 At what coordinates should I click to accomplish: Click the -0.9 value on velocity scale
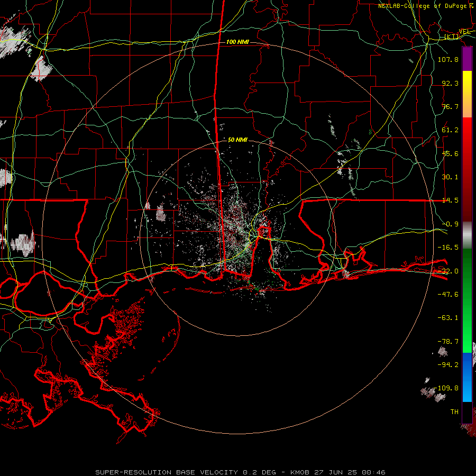tap(450, 224)
